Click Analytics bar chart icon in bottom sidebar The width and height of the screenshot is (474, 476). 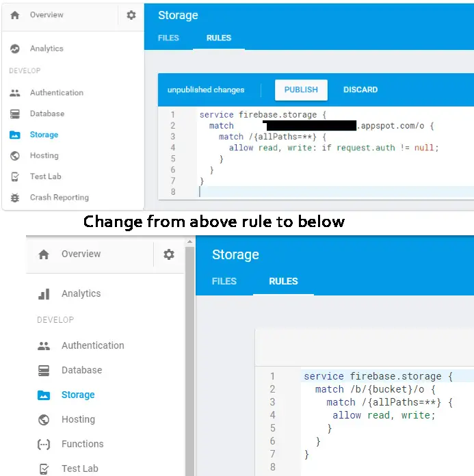pyautogui.click(x=44, y=294)
